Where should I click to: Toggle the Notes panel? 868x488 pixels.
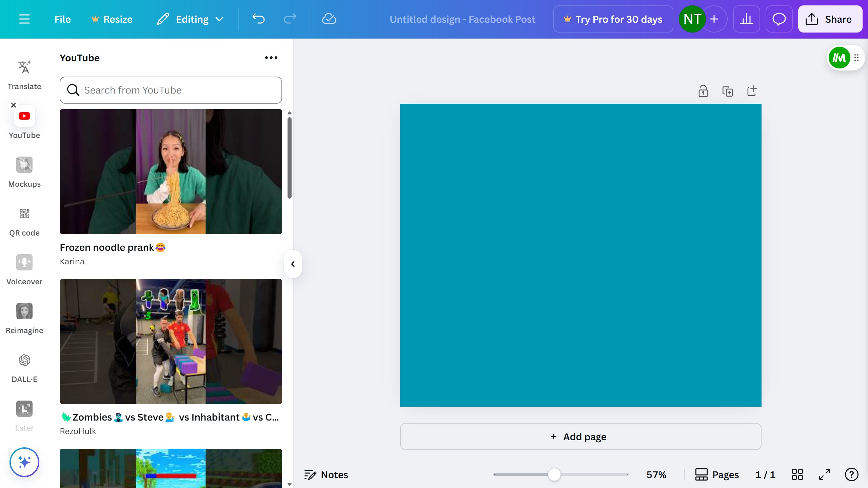[x=326, y=474]
